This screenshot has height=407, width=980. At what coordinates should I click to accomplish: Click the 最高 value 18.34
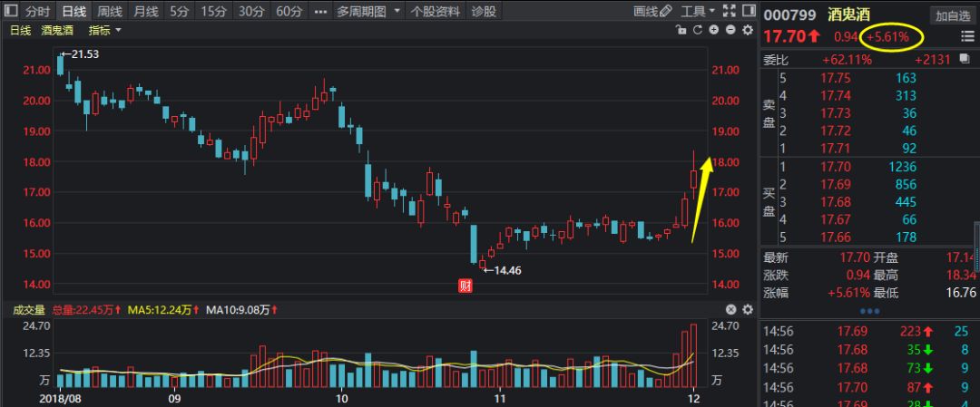(x=962, y=275)
